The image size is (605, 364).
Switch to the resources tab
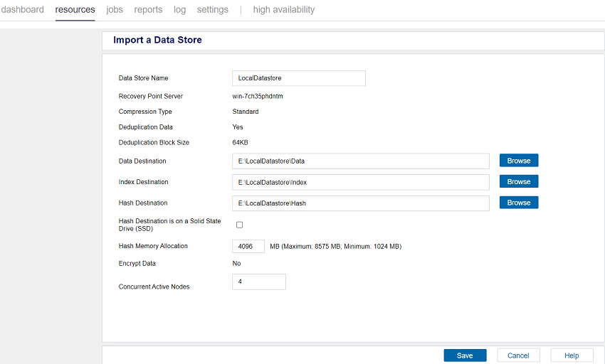point(75,10)
